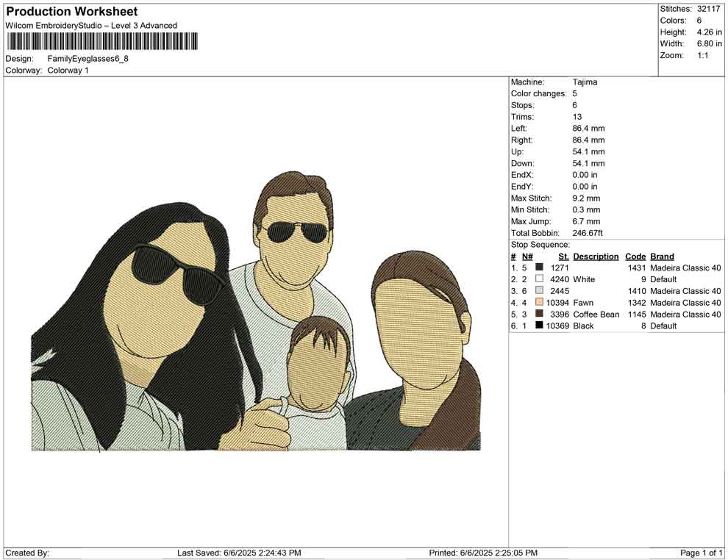Image resolution: width=728 pixels, height=560 pixels.
Task: Click the 'Production Worksheet' title
Action: pyautogui.click(x=72, y=12)
